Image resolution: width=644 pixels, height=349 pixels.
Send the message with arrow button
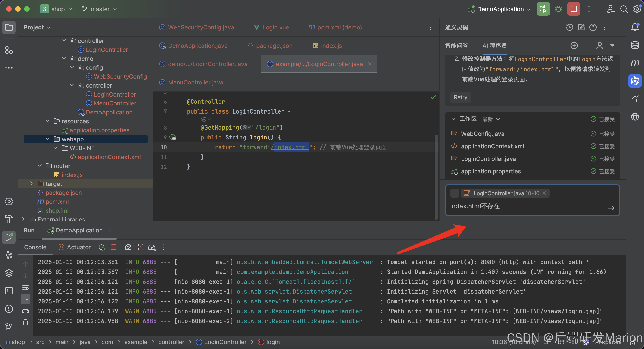[611, 208]
